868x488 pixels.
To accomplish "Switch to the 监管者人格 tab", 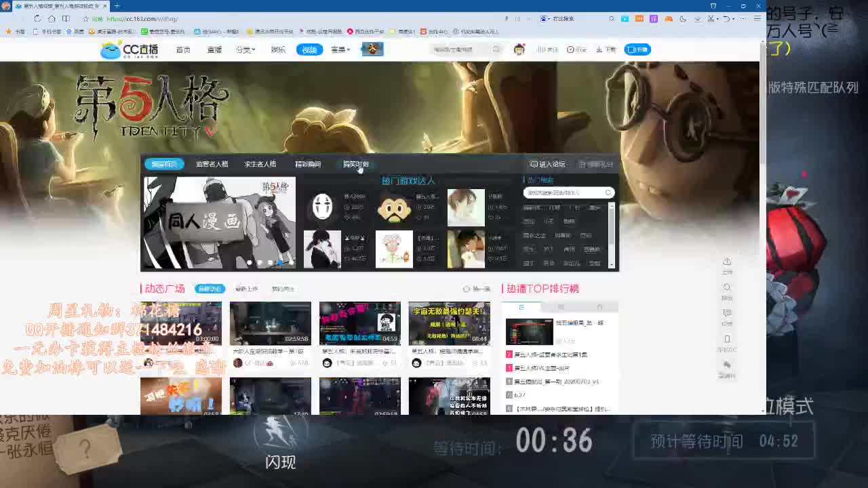I will click(x=212, y=164).
